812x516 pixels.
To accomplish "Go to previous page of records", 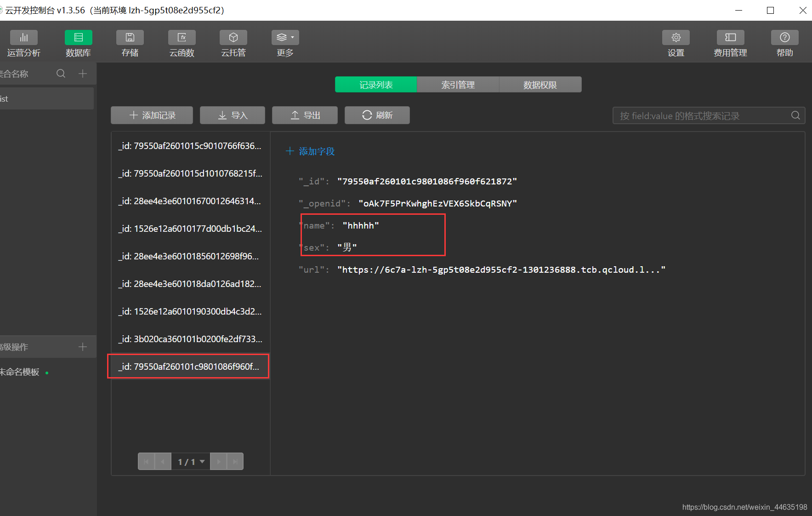I will tap(163, 461).
